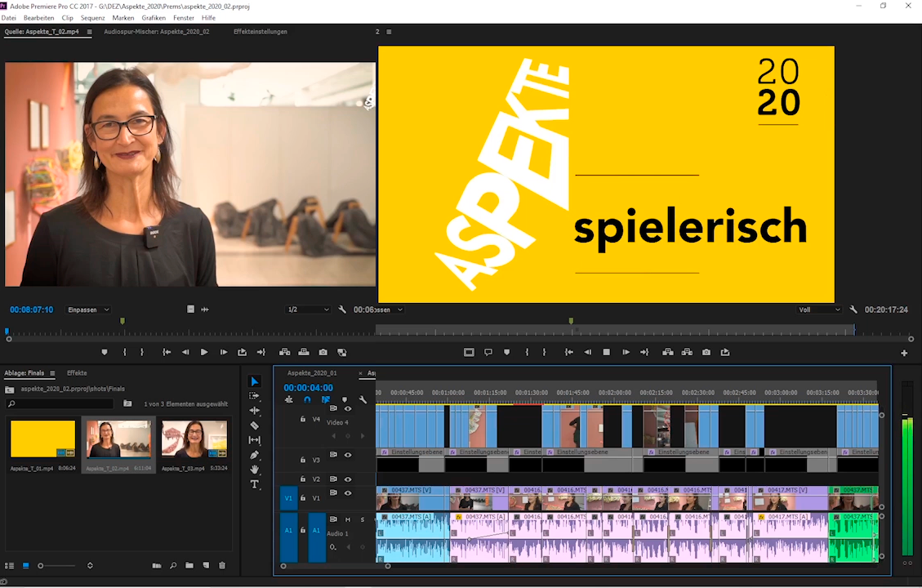922x588 pixels.
Task: Export frame from Source monitor
Action: [323, 352]
